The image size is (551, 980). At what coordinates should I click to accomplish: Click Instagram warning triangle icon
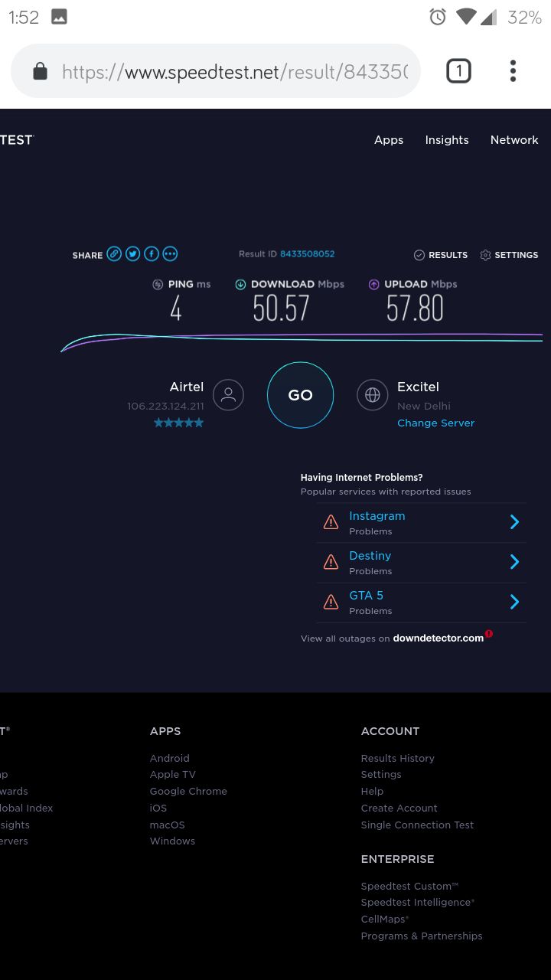click(331, 522)
